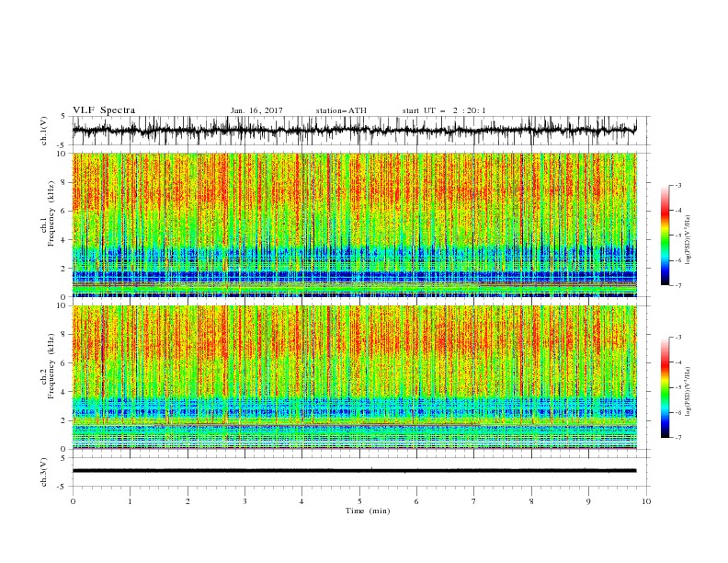Click the ch.1 voltage waveform panel
Screen dimensions: 728x563
[x=360, y=131]
